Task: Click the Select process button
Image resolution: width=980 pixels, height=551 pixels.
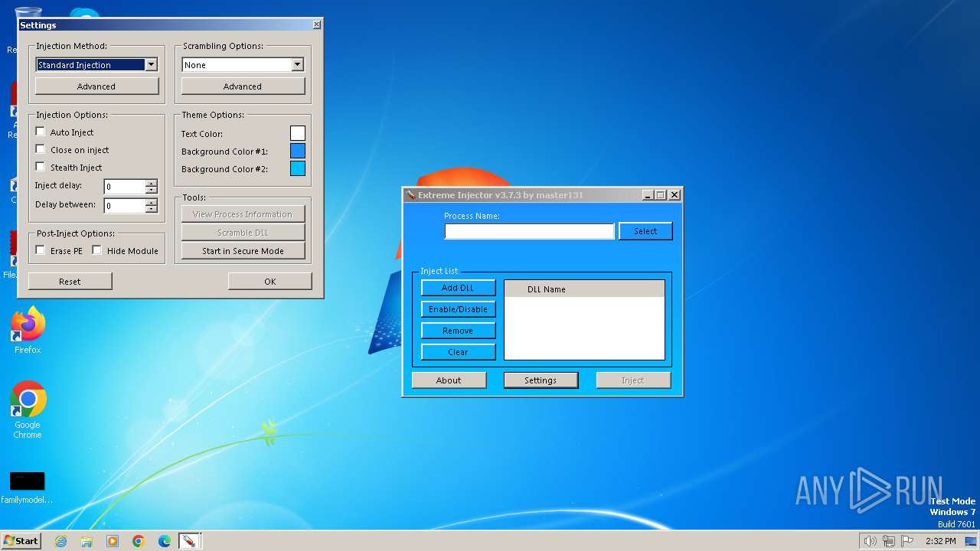Action: (645, 231)
